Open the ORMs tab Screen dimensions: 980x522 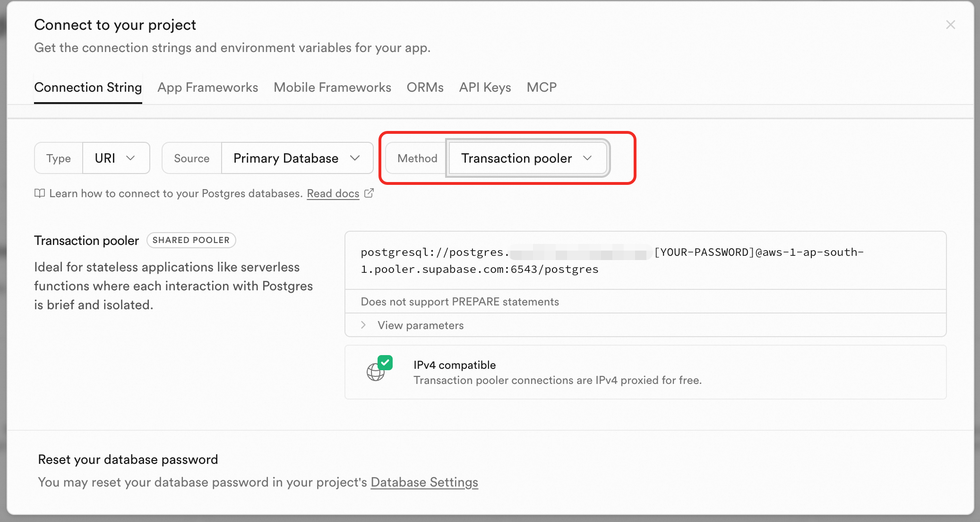tap(425, 87)
